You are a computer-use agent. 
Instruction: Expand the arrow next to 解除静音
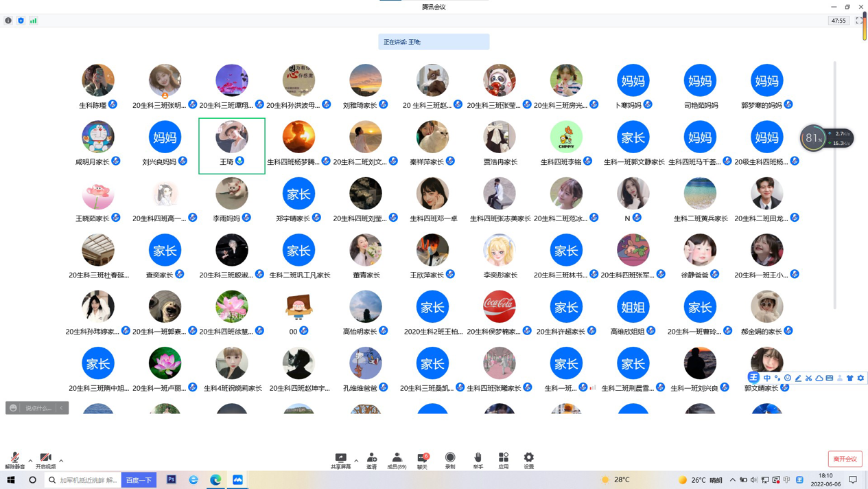pyautogui.click(x=30, y=461)
